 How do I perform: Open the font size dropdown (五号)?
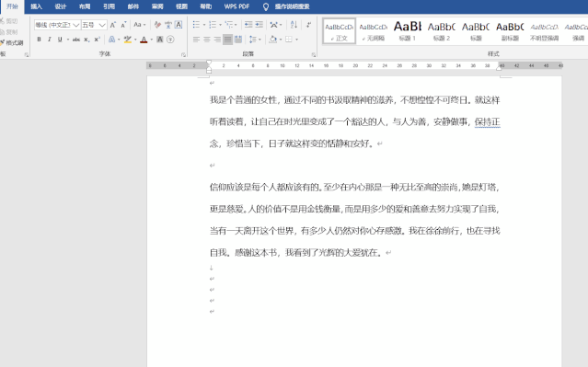pos(102,25)
